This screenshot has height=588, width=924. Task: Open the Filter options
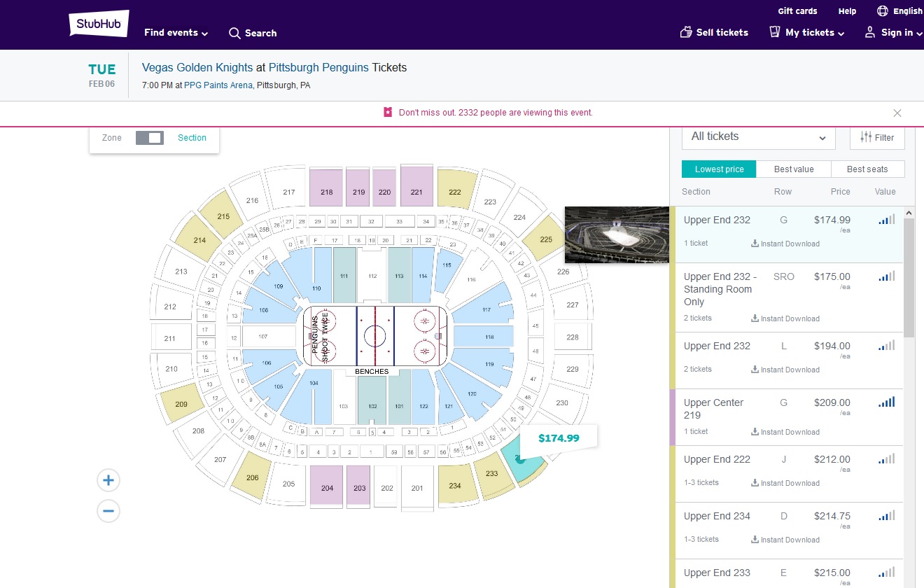(877, 138)
